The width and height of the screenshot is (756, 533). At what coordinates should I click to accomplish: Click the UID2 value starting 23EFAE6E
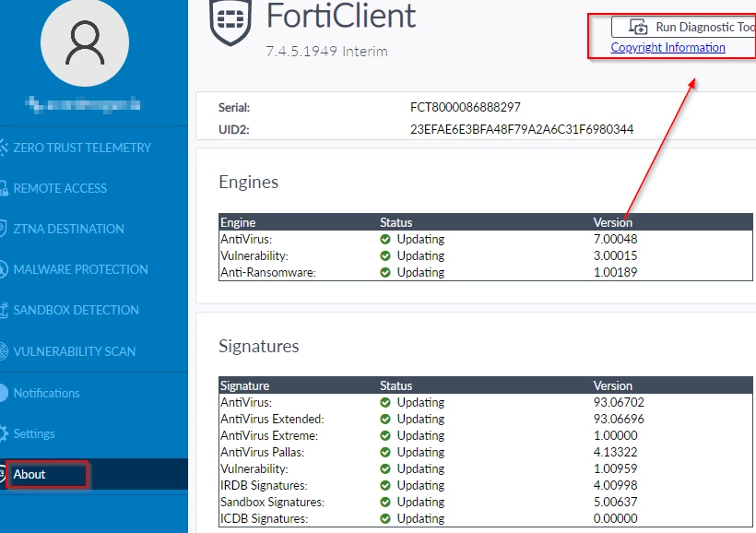522,129
